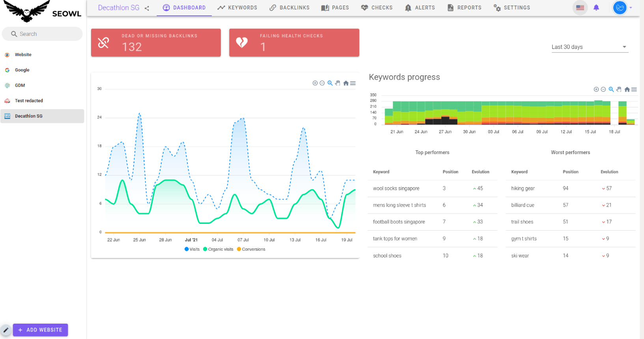Click Evolution header in Worst performers

[x=609, y=172]
